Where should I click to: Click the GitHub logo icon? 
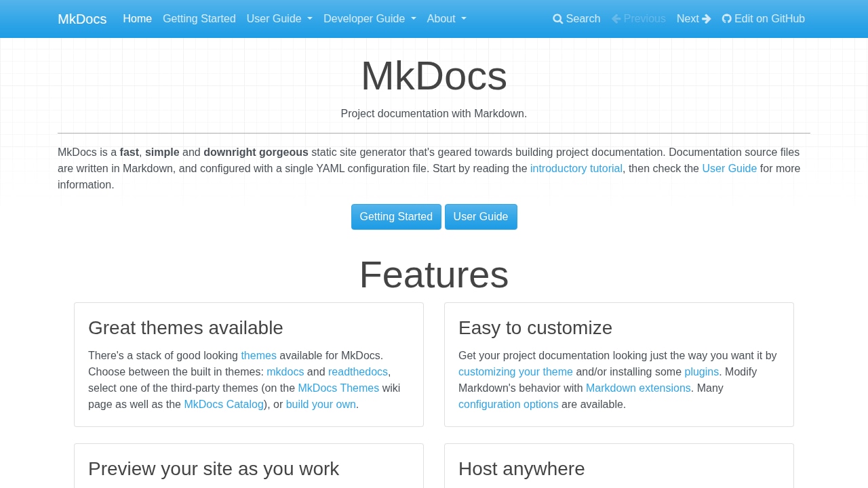tap(727, 19)
